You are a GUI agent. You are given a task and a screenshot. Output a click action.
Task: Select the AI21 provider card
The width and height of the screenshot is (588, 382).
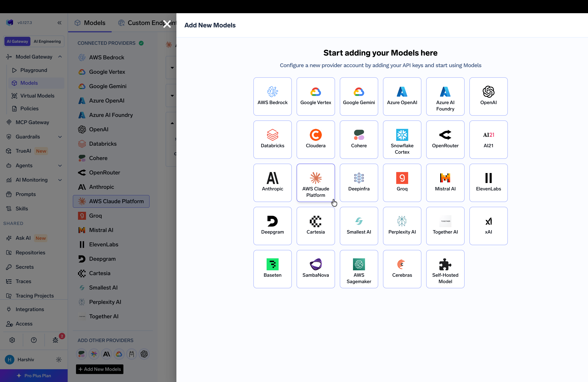[x=488, y=140]
